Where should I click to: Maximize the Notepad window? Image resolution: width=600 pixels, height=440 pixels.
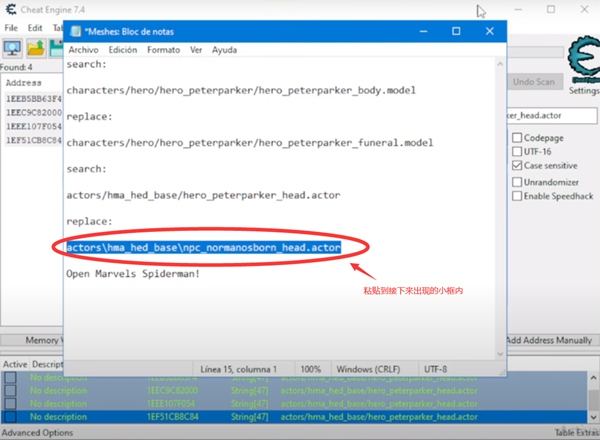(456, 31)
